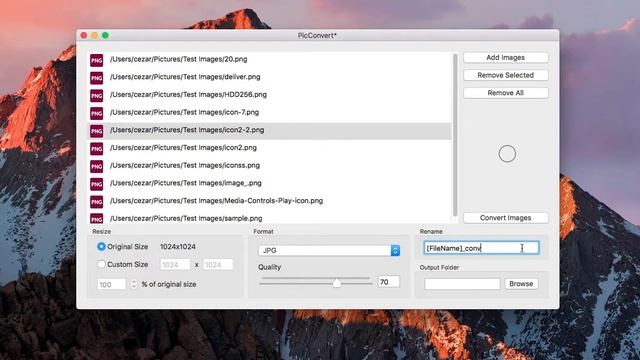Select the file path ending in image_.png
Screen dimensions: 640x360
(186, 183)
